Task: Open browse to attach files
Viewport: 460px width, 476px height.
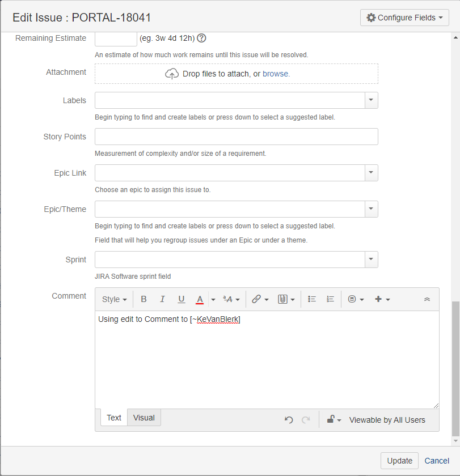Action: tap(276, 74)
